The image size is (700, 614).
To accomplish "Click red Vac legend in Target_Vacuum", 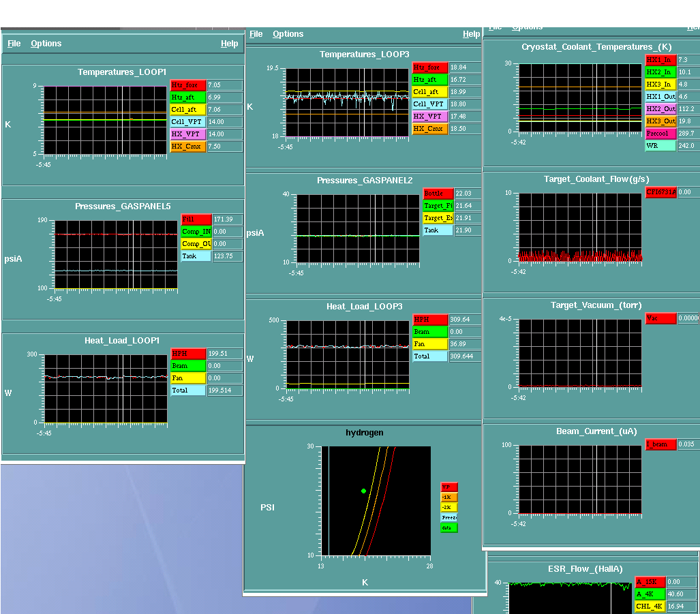I will pyautogui.click(x=660, y=318).
